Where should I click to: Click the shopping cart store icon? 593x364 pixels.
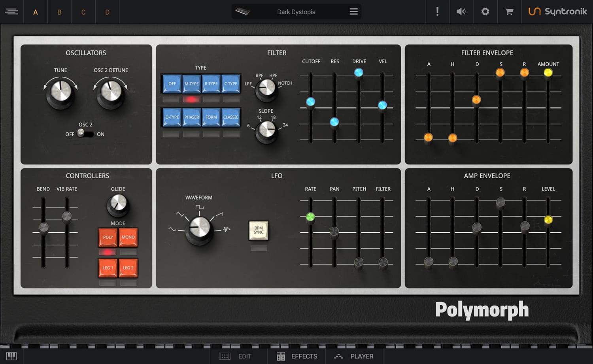click(x=509, y=12)
